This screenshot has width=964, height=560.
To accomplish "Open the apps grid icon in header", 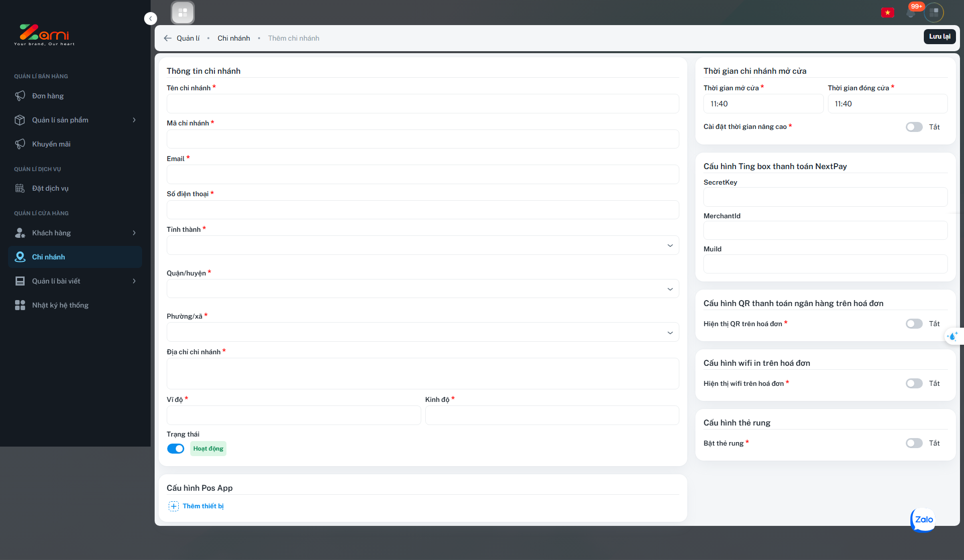I will click(182, 13).
